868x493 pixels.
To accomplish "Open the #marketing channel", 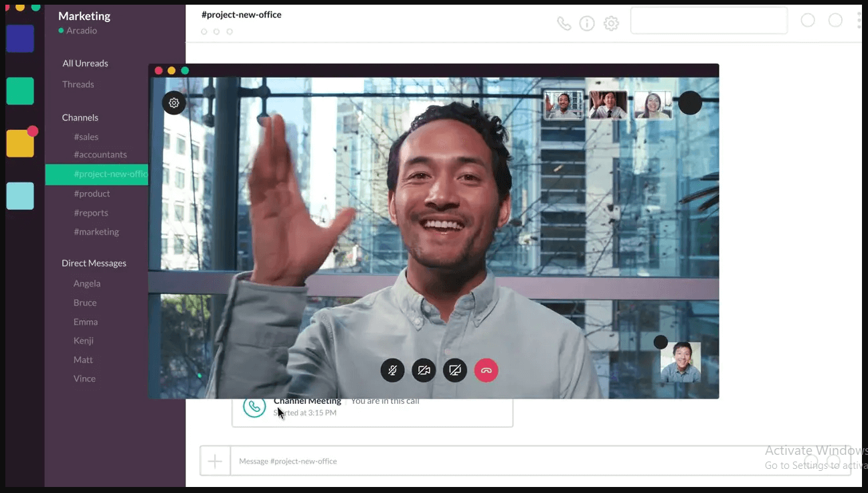I will point(96,232).
